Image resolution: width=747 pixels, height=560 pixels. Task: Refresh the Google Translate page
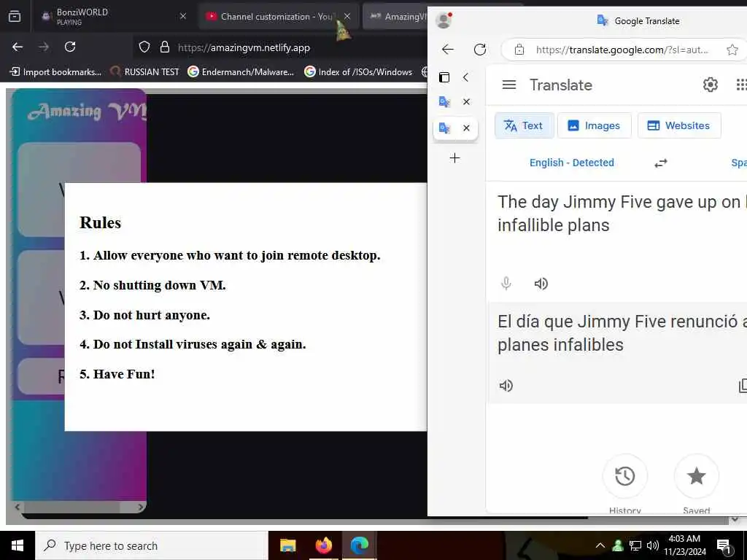480,50
